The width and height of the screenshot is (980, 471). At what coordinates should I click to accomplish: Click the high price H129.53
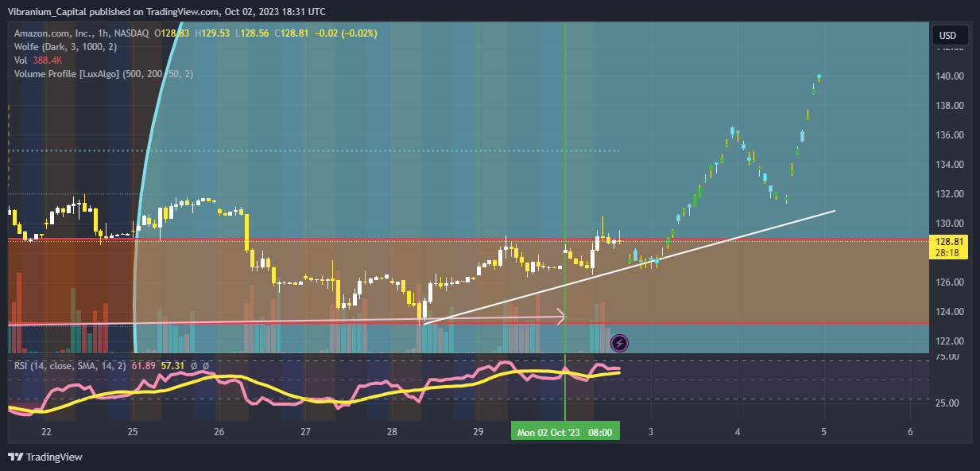pos(214,33)
